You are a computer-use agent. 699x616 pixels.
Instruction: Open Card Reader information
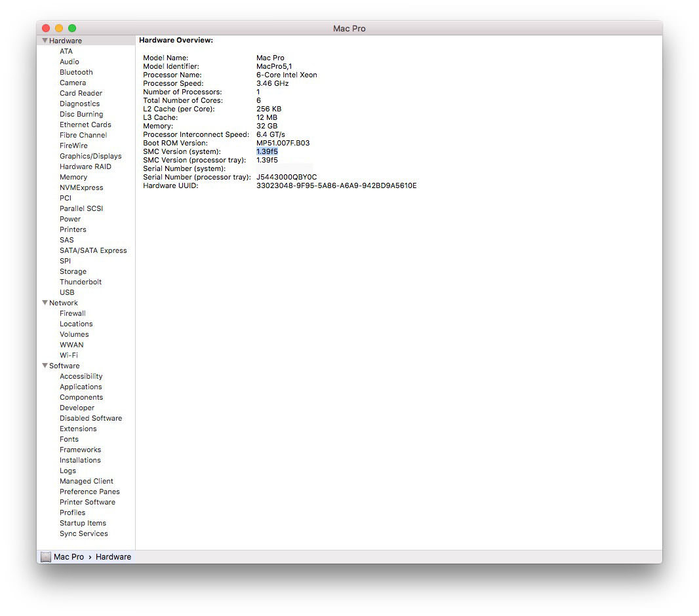coord(81,93)
